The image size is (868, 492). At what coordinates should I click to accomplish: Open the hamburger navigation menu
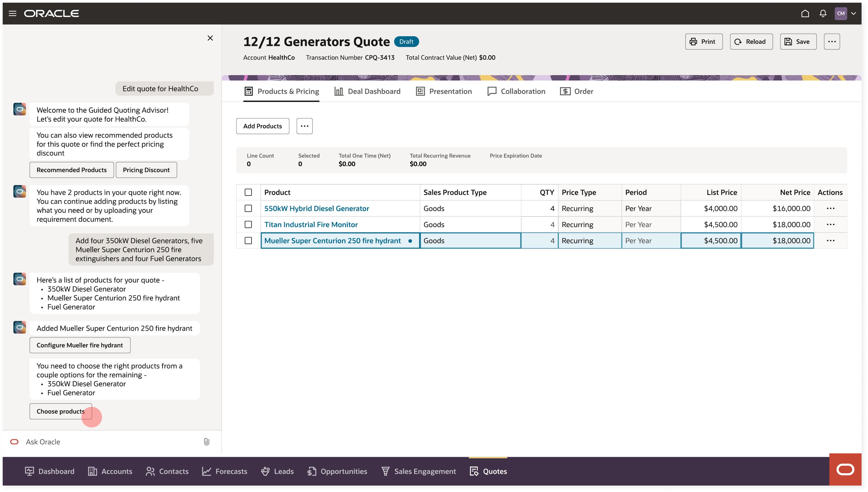coord(13,13)
